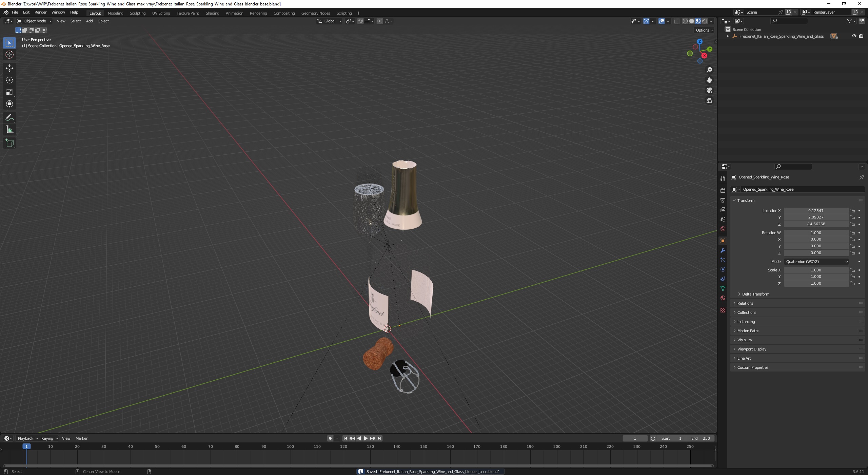Viewport: 868px width, 475px height.
Task: Disable Freixenet collection in renders
Action: [861, 36]
